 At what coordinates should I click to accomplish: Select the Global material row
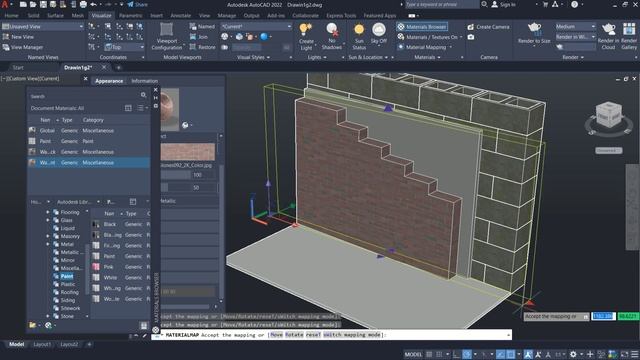click(89, 131)
